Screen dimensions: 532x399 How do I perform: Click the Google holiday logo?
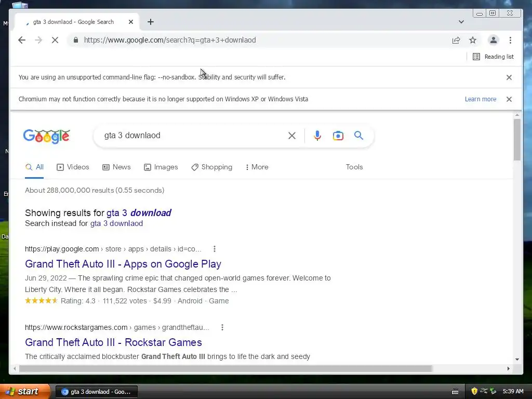(46, 137)
